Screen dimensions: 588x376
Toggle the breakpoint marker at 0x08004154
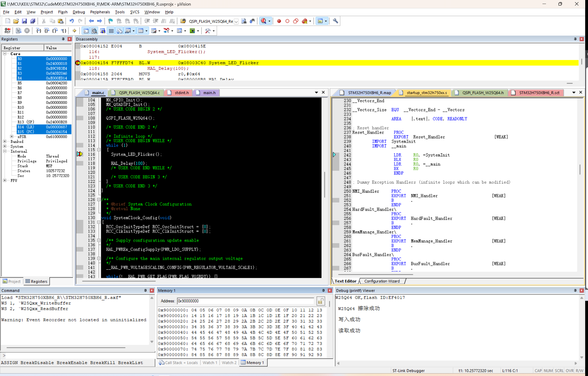78,63
